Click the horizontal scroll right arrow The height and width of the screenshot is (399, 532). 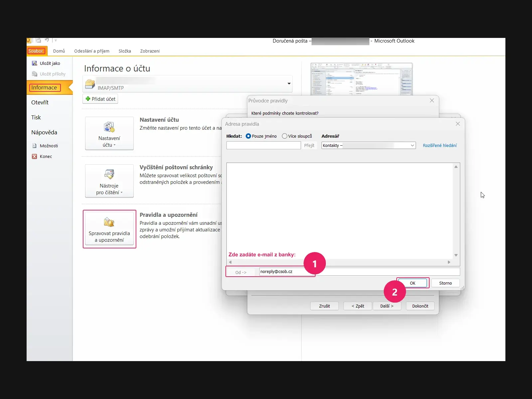[449, 262]
